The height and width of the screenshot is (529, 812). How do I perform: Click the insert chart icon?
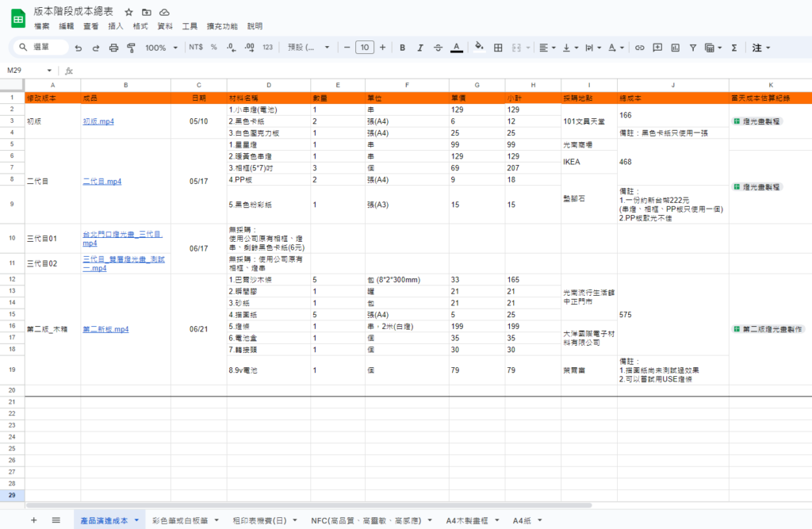[x=675, y=48]
